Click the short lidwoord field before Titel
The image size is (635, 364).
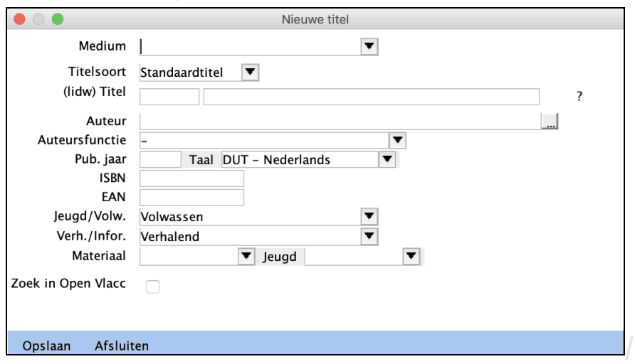point(169,97)
